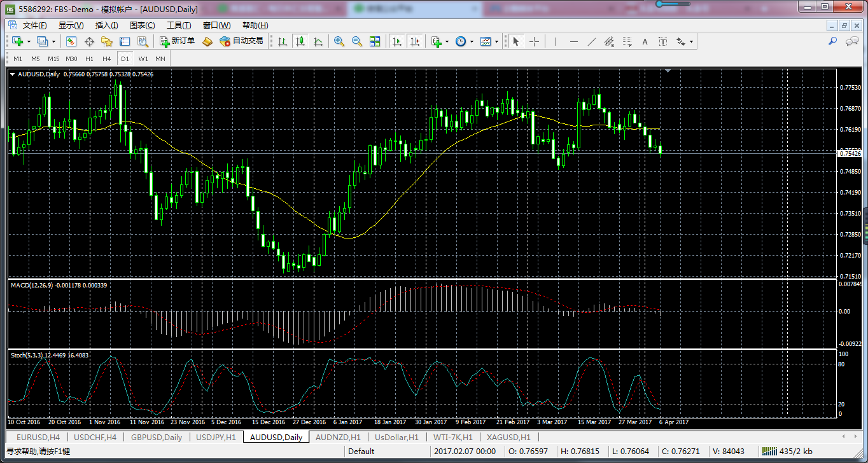This screenshot has height=463, width=868.
Task: Expand the chart templates dropdown arrow
Action: 496,41
